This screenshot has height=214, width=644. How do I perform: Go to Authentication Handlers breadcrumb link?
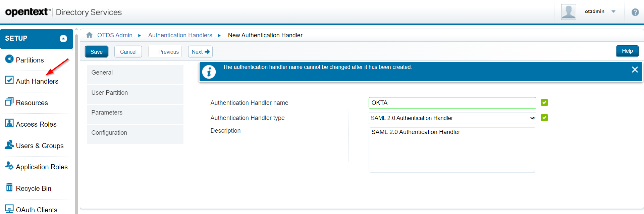tap(180, 35)
